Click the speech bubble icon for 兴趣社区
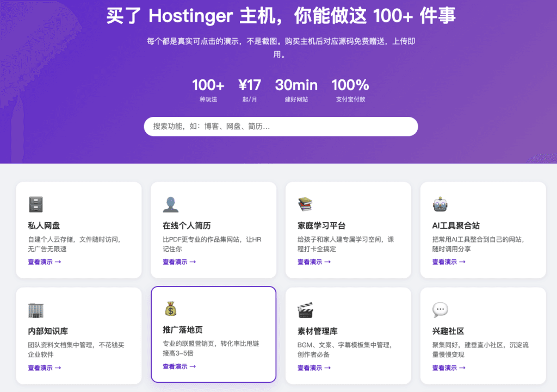 point(440,310)
